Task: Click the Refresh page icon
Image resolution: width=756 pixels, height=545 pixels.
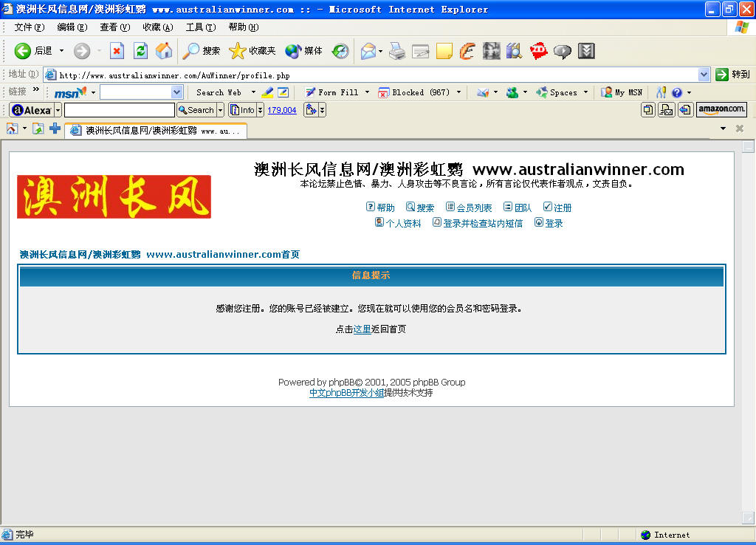Action: pos(140,51)
